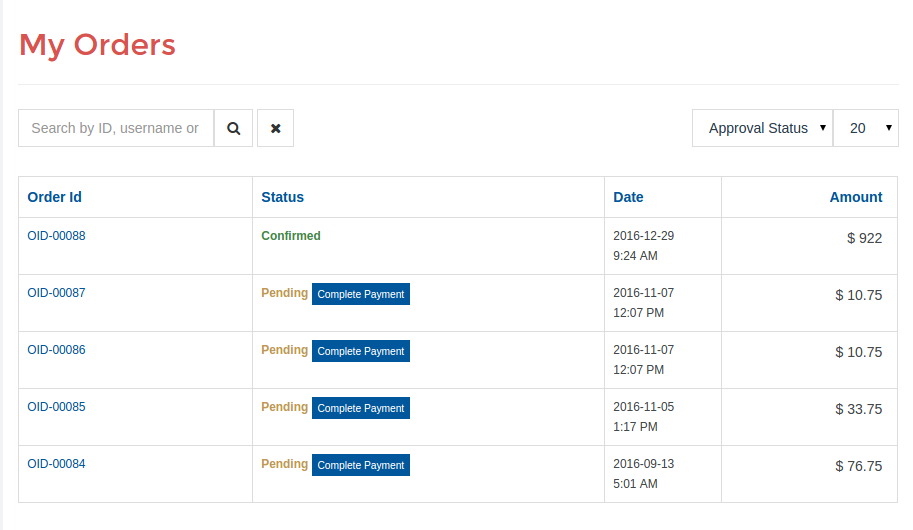Sort table by Order Id column
Viewport: 913px width, 530px height.
[55, 197]
